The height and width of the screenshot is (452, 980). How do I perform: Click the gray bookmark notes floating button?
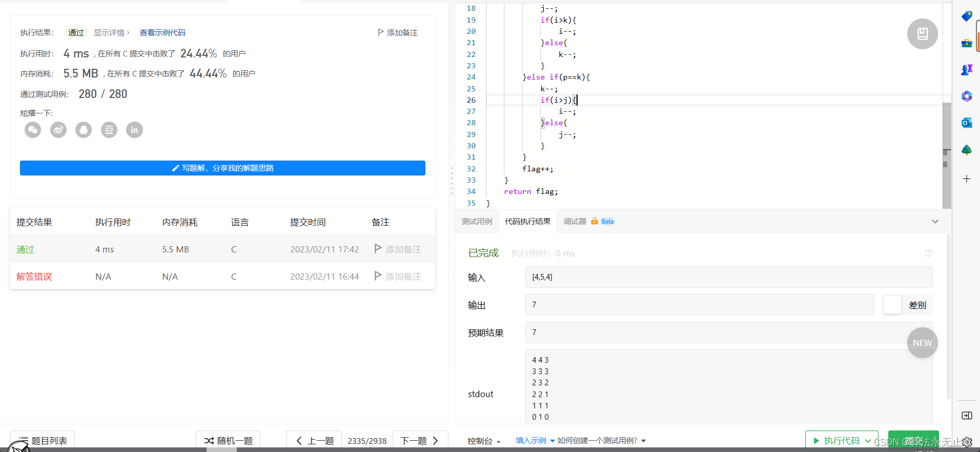coord(922,34)
